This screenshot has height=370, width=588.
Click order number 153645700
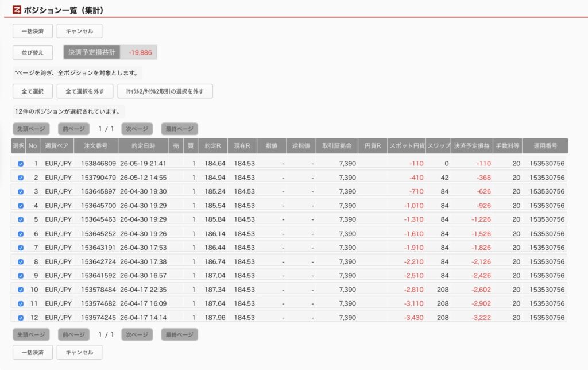[98, 206]
